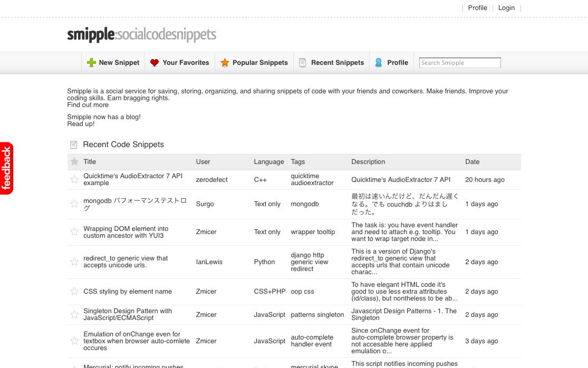Viewport: 588px width, 368px height.
Task: Focus the Search Smipple field
Action: (460, 63)
